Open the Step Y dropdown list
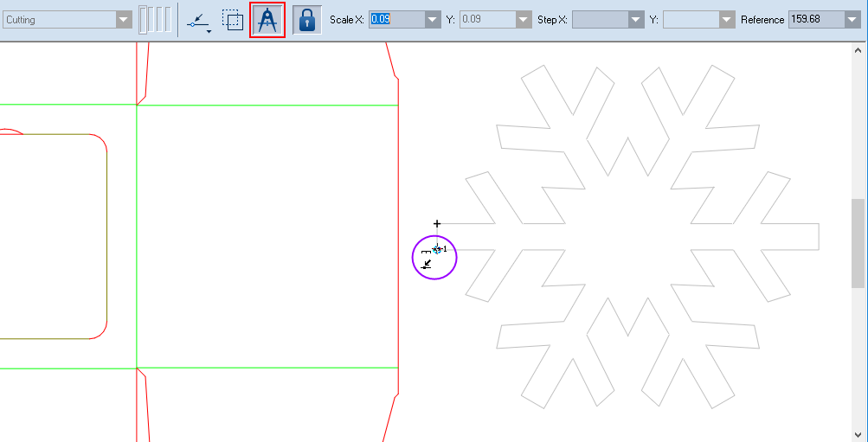Screen dimensions: 868x442 click(726, 20)
